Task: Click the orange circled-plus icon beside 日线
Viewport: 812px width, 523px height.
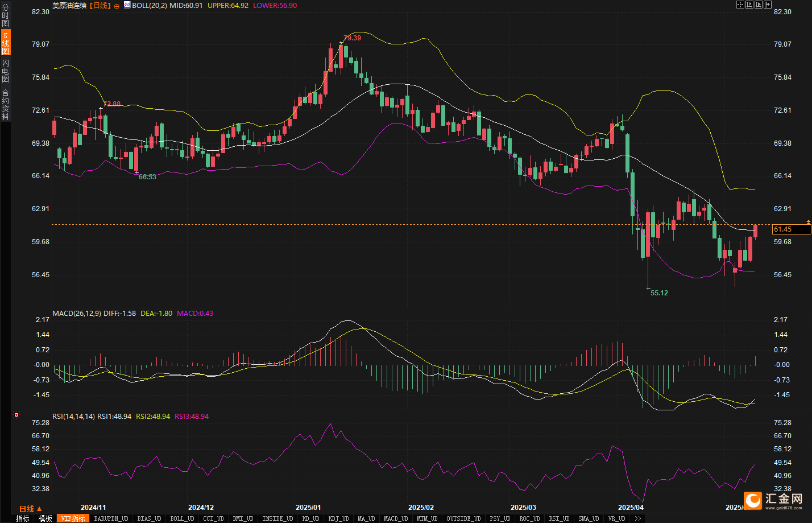Action: click(x=117, y=6)
